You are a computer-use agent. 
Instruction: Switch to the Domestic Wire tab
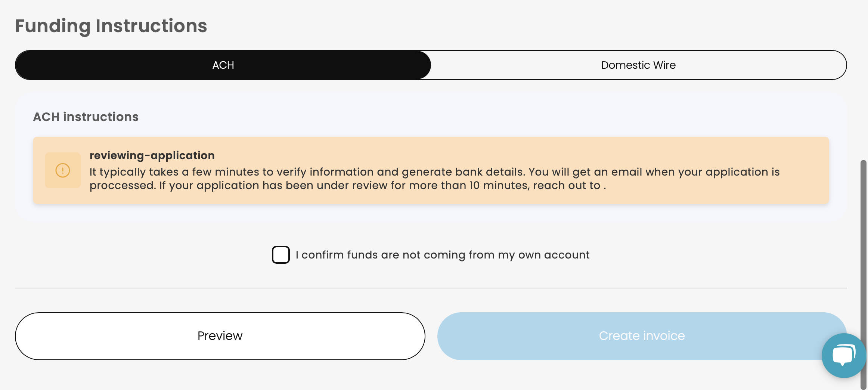[x=638, y=65]
